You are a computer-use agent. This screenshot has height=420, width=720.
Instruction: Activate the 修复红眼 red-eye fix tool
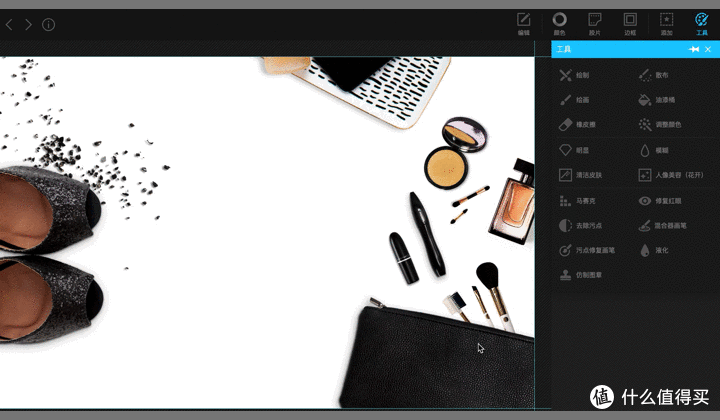click(660, 201)
